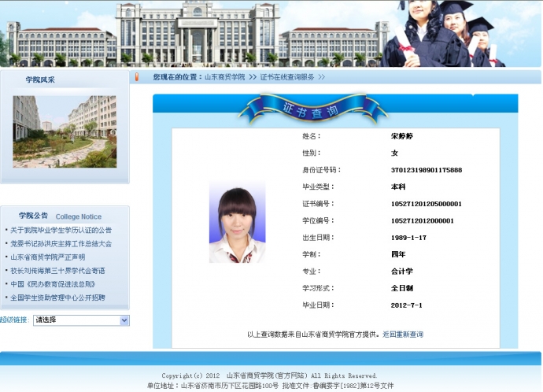The height and width of the screenshot is (392, 543).
Task: Select ID number 370123198901175888
Action: click(427, 170)
